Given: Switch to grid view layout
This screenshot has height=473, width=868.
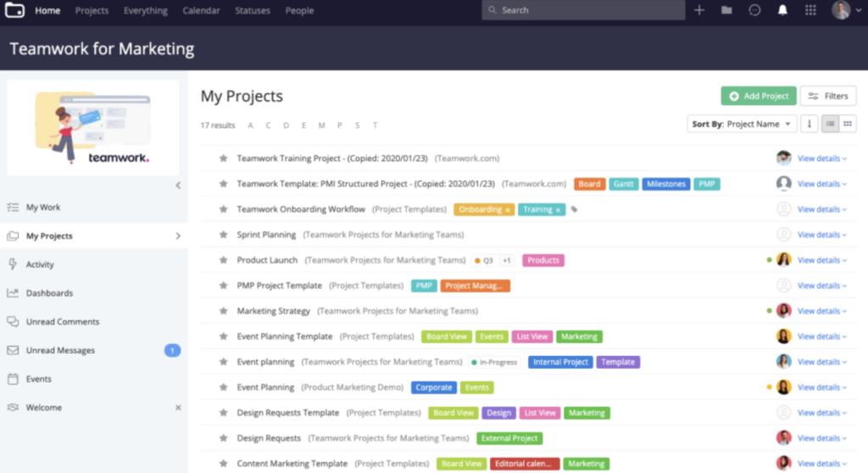Looking at the screenshot, I should (x=848, y=124).
